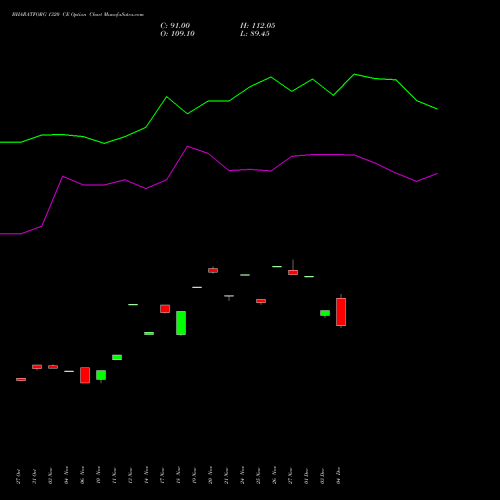This screenshot has width=500, height=500.
Task: Click the red candle on 20 Nov
Action: pos(213,270)
